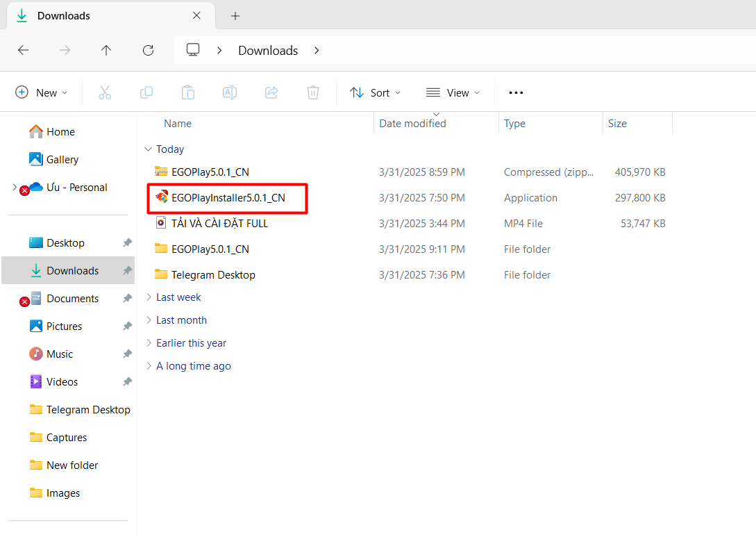Click the 3/31/2025 8:59 PM date cell
Viewport: 756px width, 537px height.
tap(422, 172)
